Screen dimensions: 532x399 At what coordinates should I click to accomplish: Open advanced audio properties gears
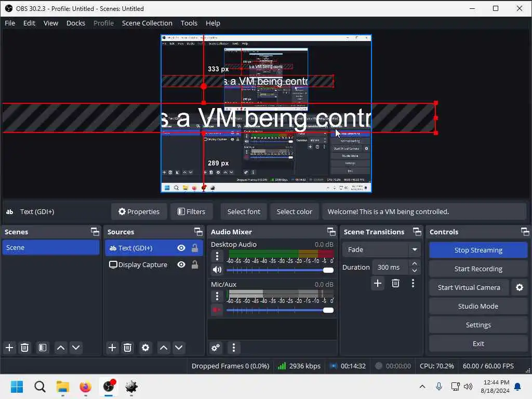tap(216, 348)
